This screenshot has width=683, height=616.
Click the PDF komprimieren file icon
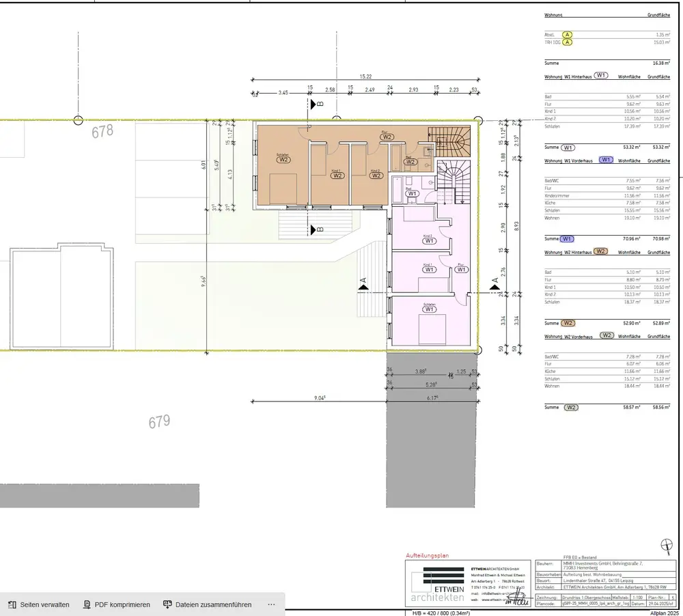[87, 604]
